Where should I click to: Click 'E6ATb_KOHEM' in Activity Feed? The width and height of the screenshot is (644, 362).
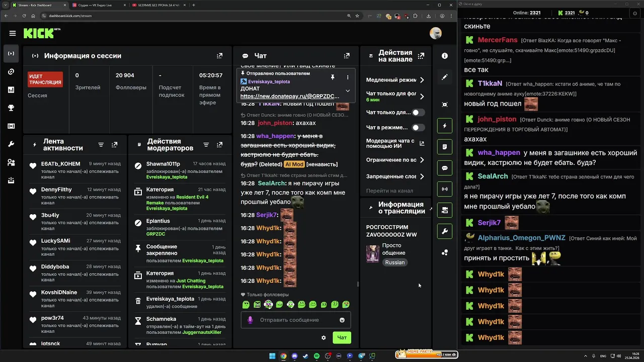(60, 164)
